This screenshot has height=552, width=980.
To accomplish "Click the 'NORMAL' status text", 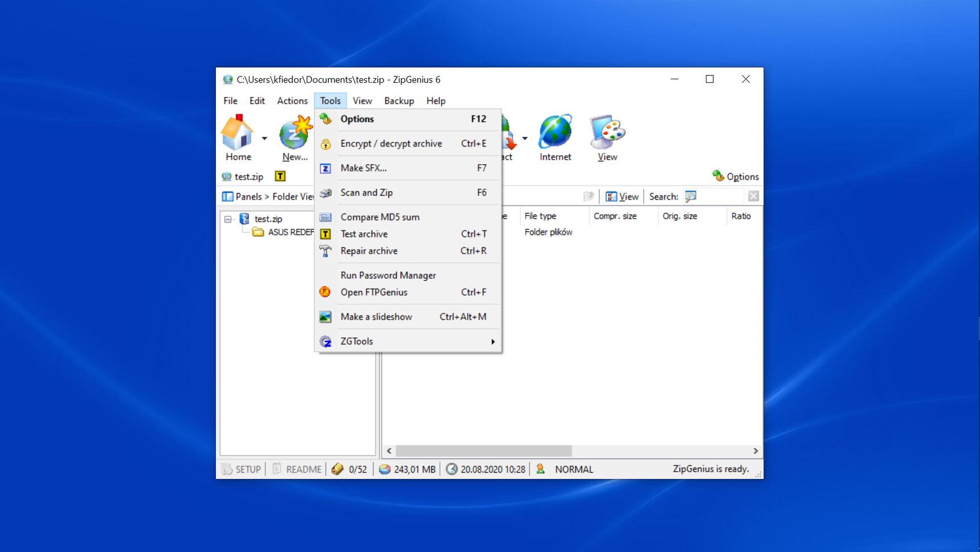I will (574, 469).
